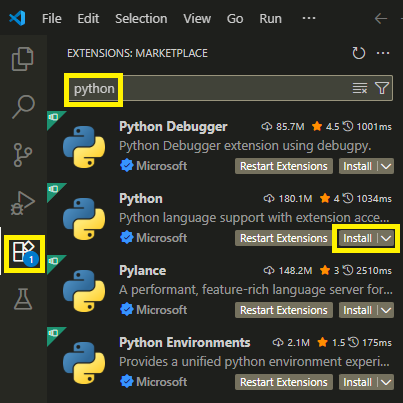Click the Microsoft publisher name under Python
Screen dimensions: 403x403
161,238
